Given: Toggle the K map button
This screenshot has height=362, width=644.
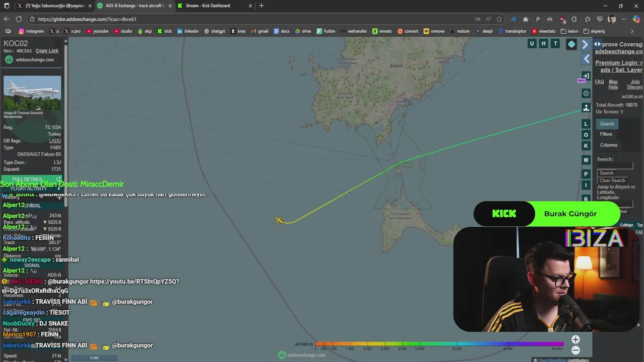Looking at the screenshot, I should pyautogui.click(x=586, y=146).
